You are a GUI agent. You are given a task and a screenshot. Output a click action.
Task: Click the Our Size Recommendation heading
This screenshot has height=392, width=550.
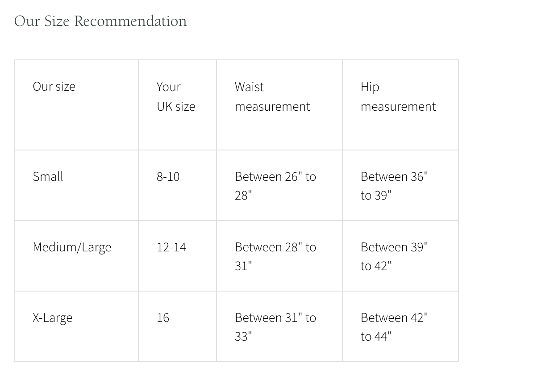tap(100, 21)
